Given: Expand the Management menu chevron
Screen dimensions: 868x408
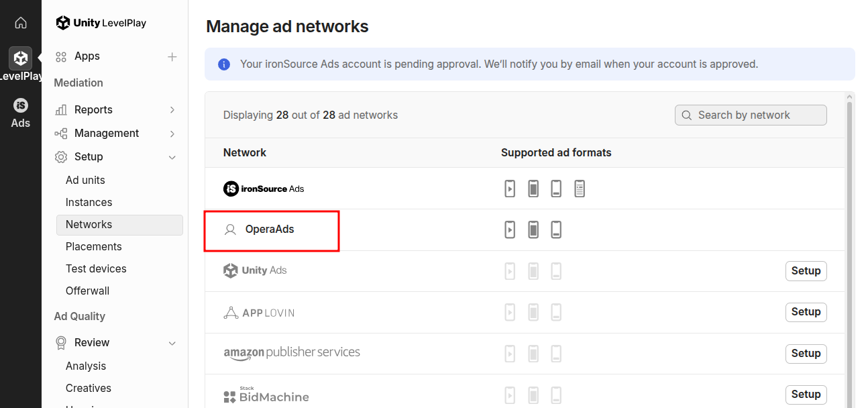Looking at the screenshot, I should (x=172, y=134).
